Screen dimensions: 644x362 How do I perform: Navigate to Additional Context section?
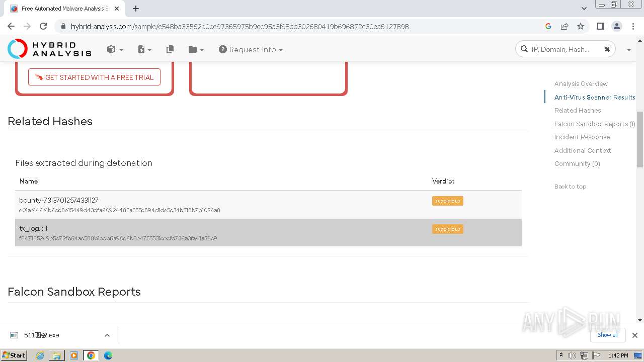coord(583,150)
